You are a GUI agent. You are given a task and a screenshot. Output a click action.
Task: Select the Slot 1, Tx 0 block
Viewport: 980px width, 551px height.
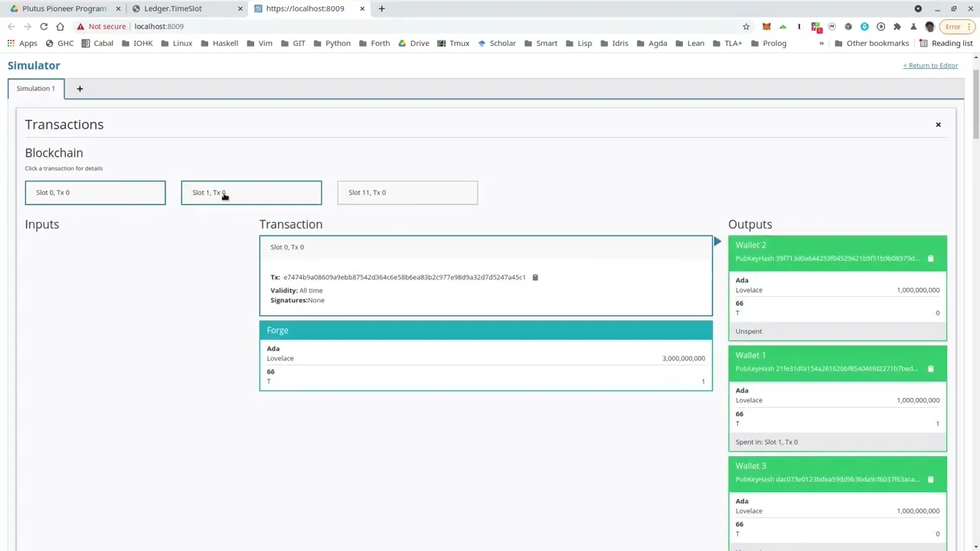click(x=251, y=193)
